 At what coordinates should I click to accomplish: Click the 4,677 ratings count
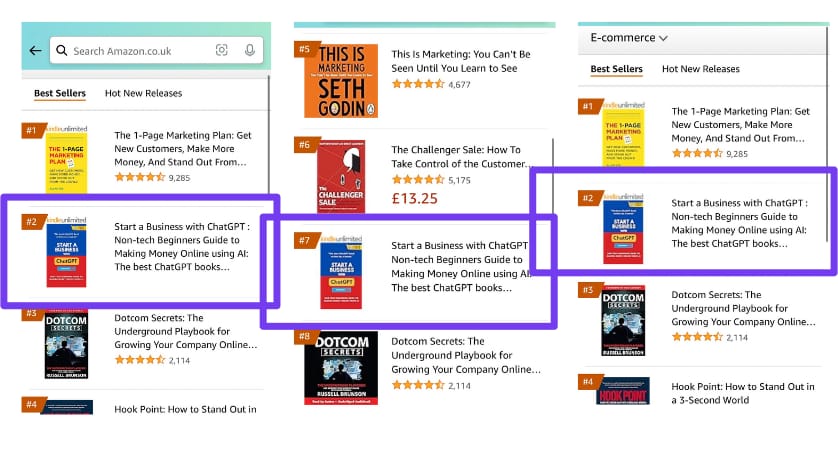click(460, 85)
